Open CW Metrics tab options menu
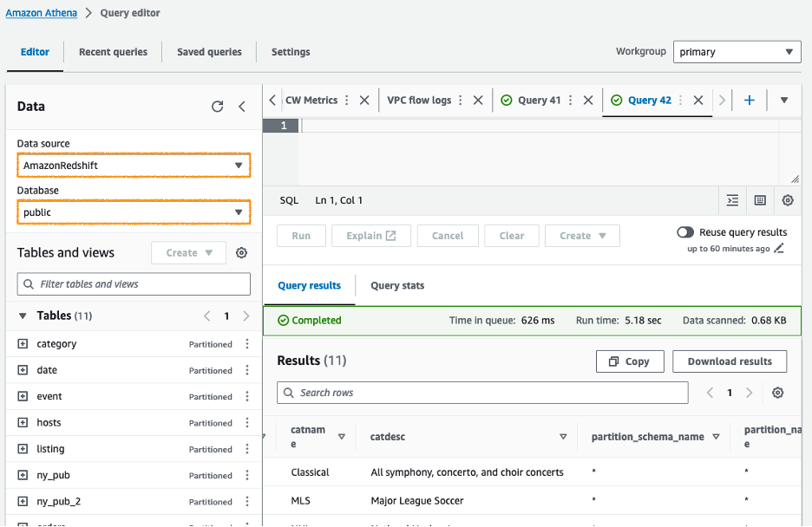Screen dimensions: 812x527 347,101
